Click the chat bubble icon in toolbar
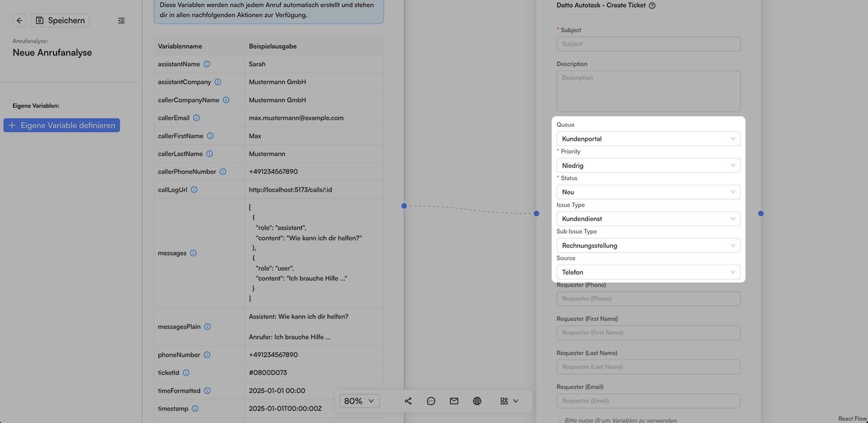This screenshot has width=868, height=423. click(x=431, y=401)
